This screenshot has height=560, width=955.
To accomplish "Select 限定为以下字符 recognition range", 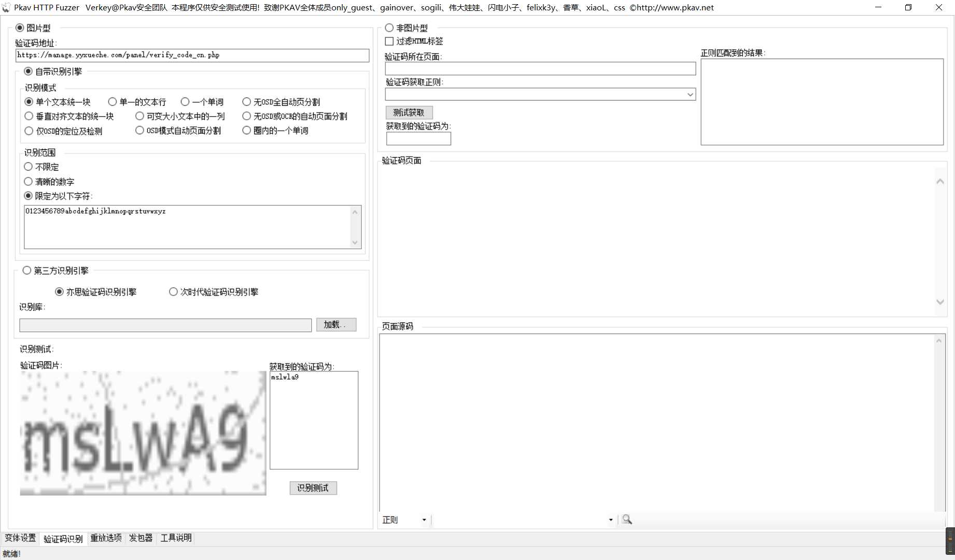I will [x=29, y=196].
